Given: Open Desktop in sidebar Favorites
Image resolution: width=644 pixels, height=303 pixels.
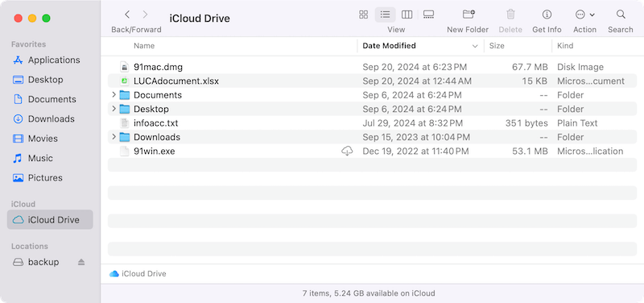Looking at the screenshot, I should 38,80.
